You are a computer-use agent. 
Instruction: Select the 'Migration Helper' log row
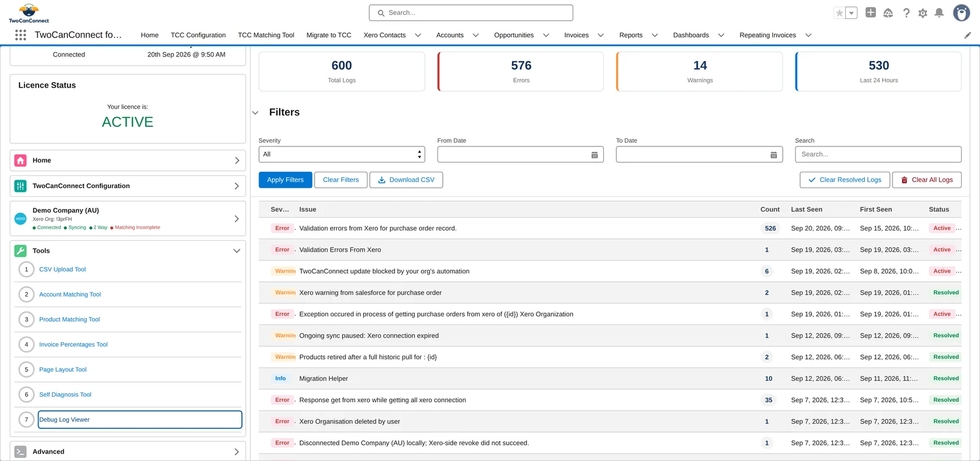610,379
